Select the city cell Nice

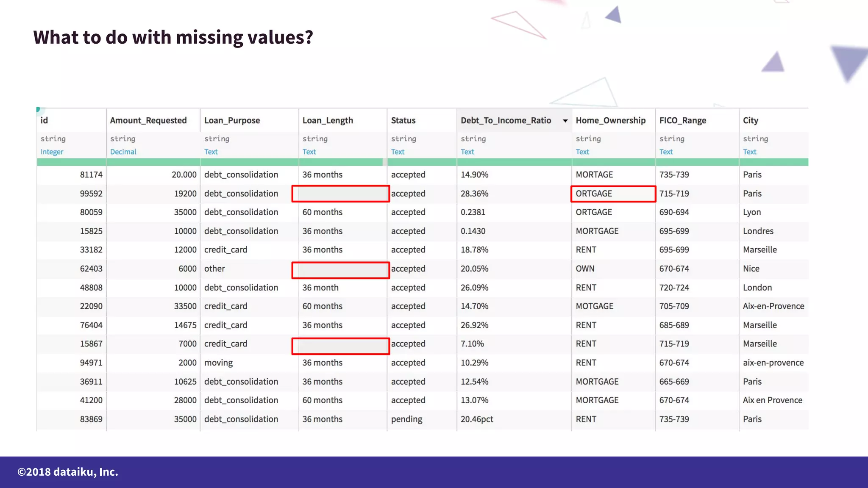(751, 269)
